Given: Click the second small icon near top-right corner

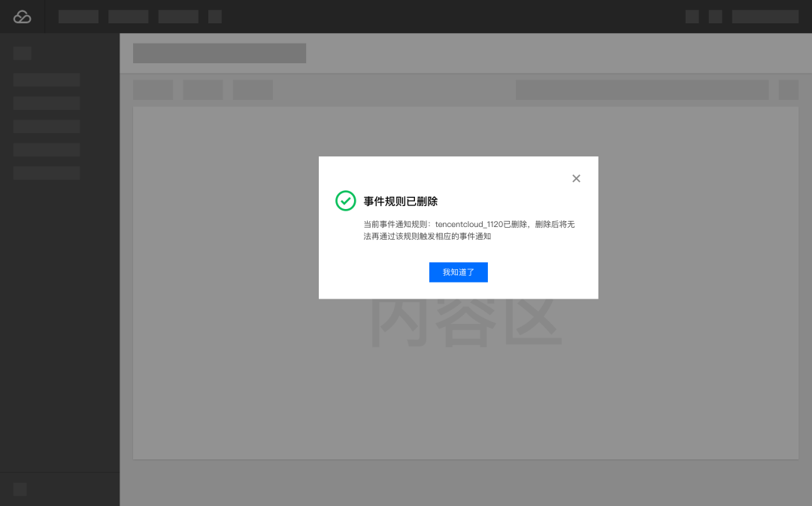Looking at the screenshot, I should tap(715, 16).
